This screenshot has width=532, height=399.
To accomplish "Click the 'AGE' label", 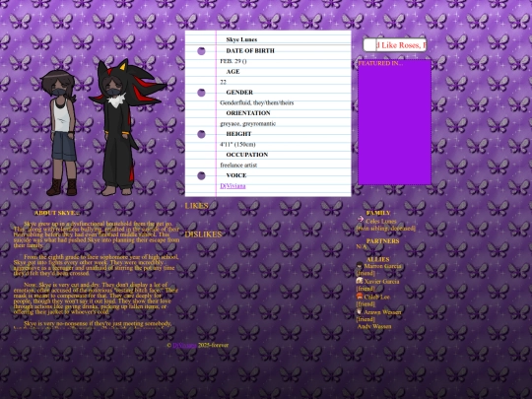I will click(233, 71).
